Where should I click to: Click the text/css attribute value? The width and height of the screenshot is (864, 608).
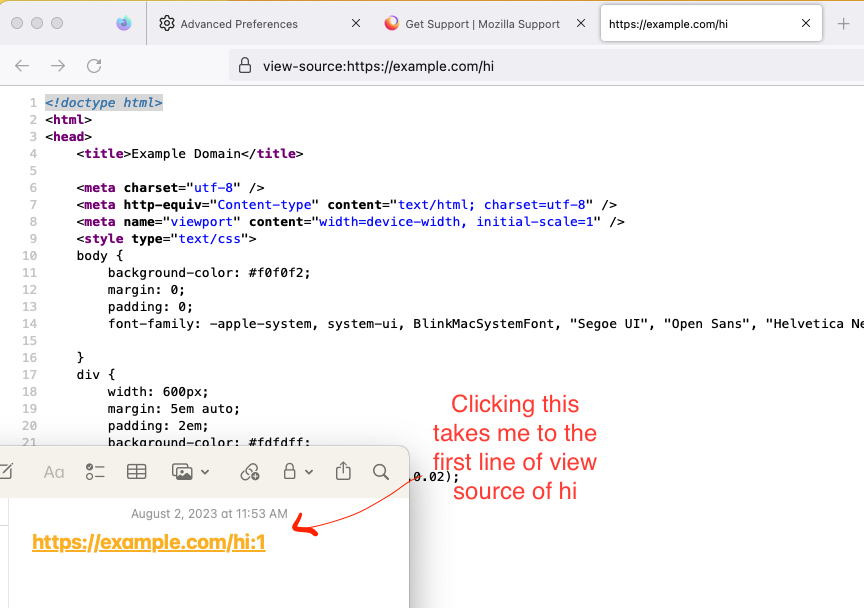[x=210, y=239]
